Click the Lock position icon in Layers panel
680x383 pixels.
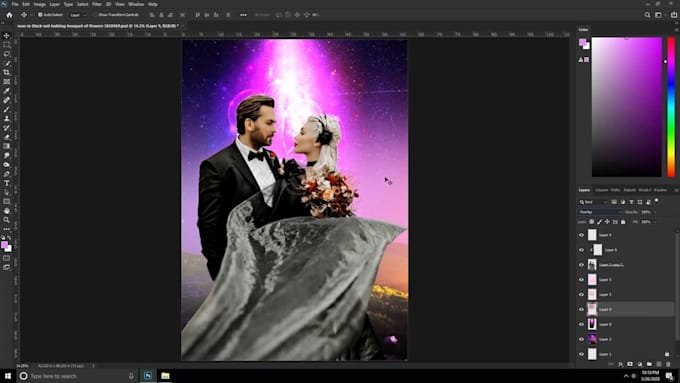click(x=607, y=222)
